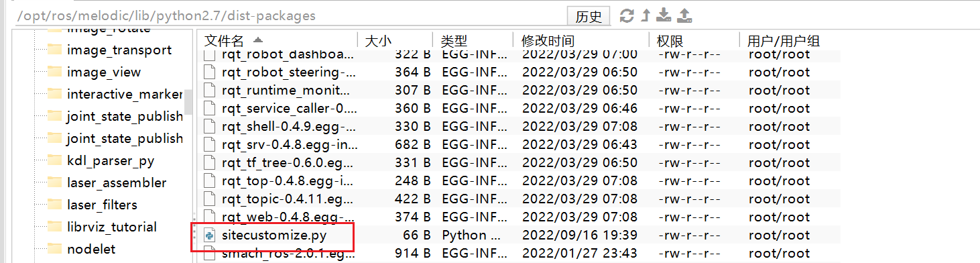The image size is (980, 263).
Task: Click file icon beside rqt_topic-0.4.11 entry
Action: pos(210,199)
